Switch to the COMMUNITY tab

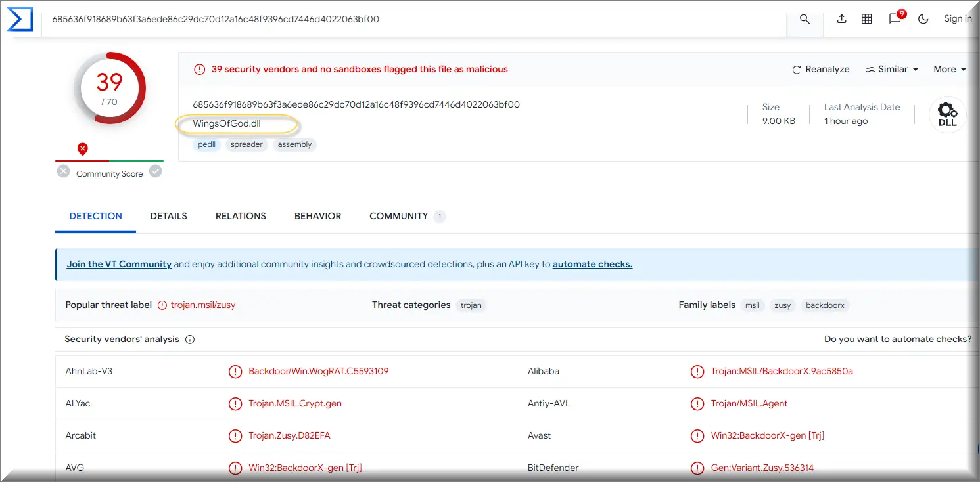[x=407, y=216]
